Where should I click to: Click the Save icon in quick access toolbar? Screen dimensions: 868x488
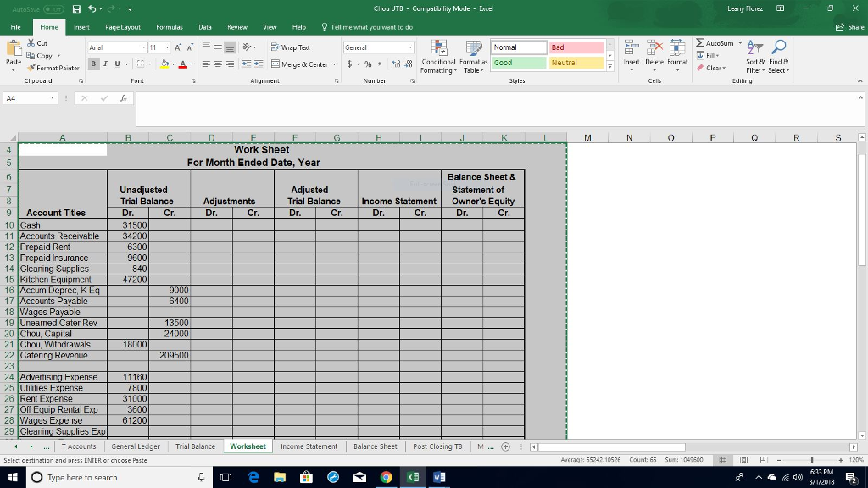pos(76,9)
